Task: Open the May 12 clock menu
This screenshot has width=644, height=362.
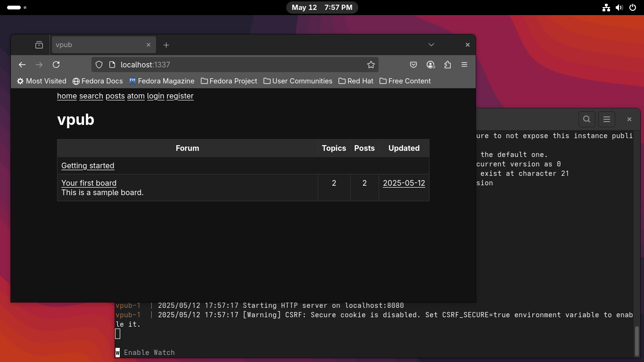Action: coord(322,8)
